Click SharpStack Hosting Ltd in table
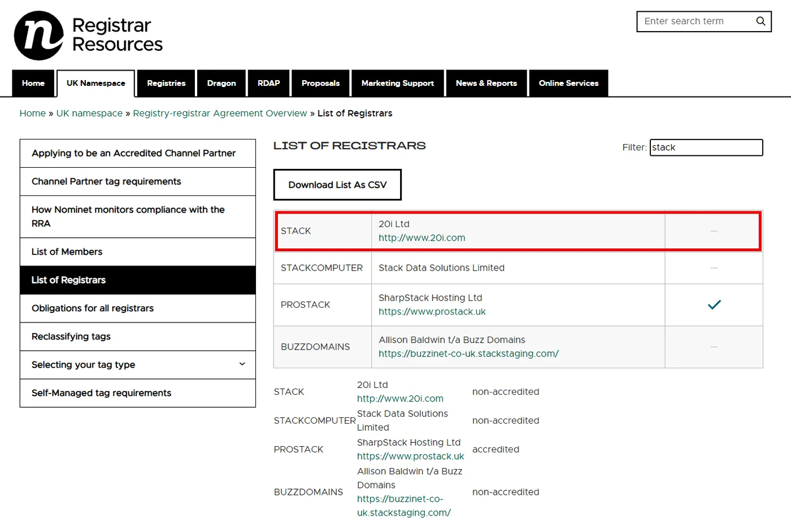The height and width of the screenshot is (532, 791). pos(431,298)
